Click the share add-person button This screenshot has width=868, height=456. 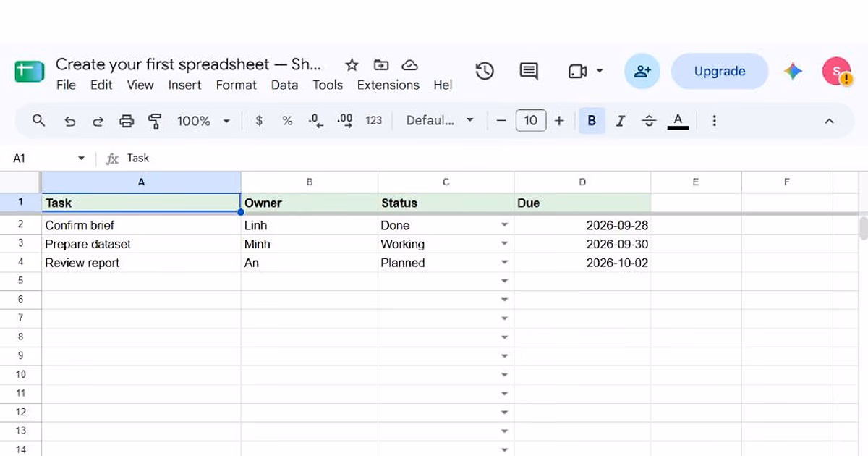point(642,71)
